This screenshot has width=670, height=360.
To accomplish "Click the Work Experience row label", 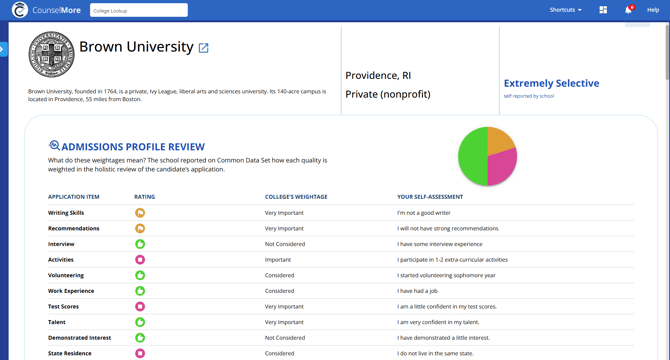I will 71,291.
